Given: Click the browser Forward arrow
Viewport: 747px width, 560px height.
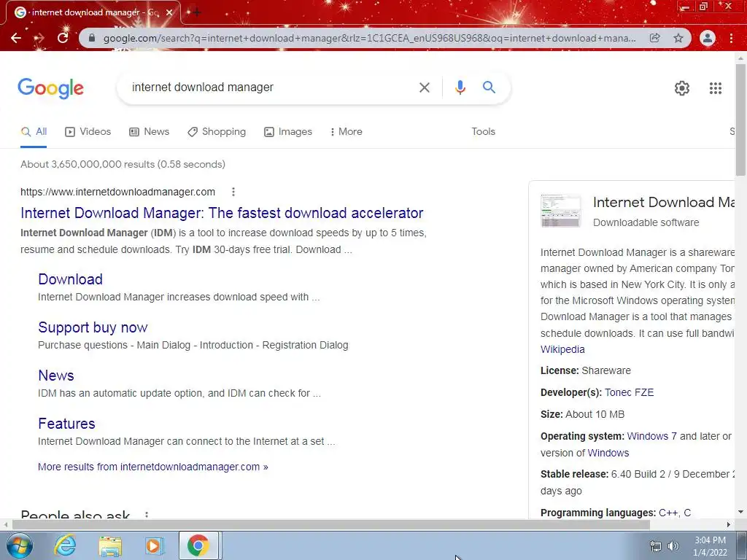Looking at the screenshot, I should 39,38.
